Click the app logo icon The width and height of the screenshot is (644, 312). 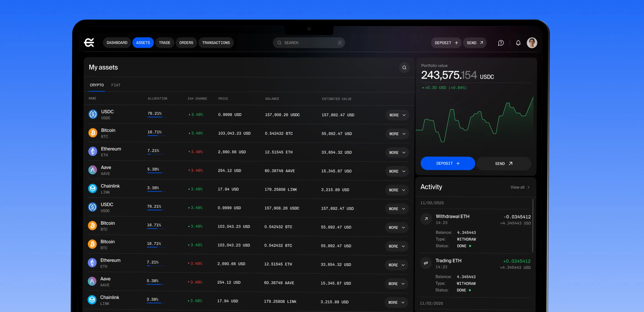pyautogui.click(x=89, y=43)
